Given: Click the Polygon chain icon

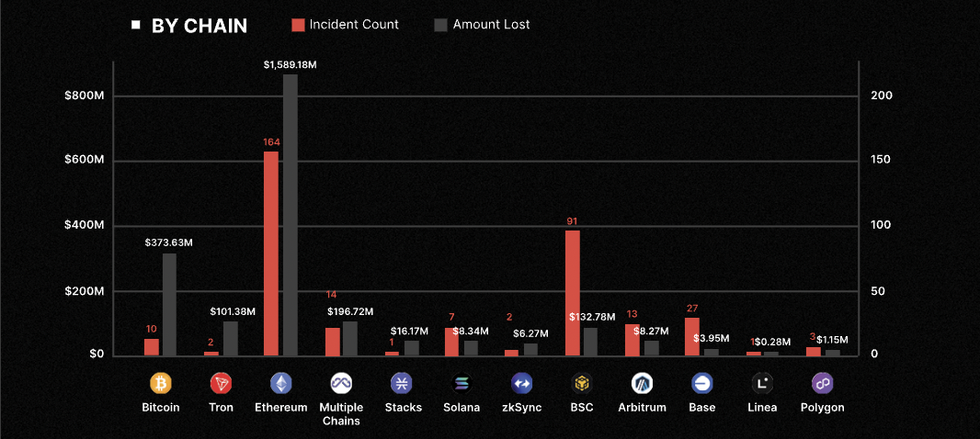Looking at the screenshot, I should (x=822, y=382).
